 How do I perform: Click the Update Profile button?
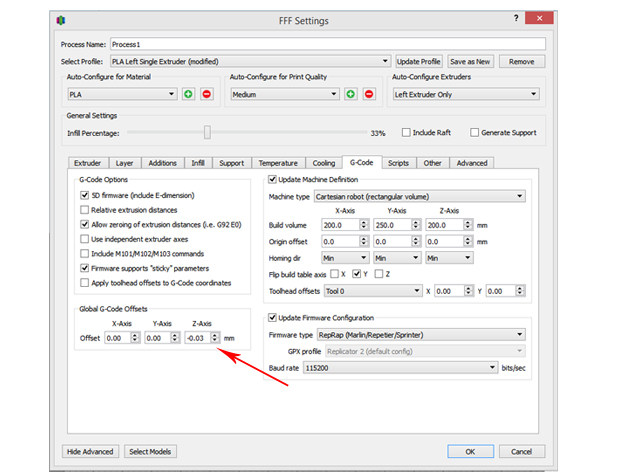(x=418, y=61)
